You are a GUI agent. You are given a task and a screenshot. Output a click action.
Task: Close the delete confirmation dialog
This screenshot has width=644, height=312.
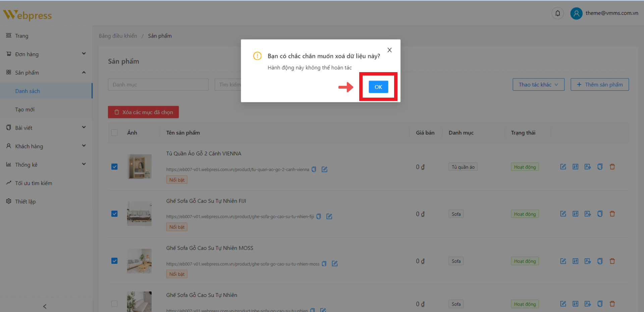tap(389, 50)
